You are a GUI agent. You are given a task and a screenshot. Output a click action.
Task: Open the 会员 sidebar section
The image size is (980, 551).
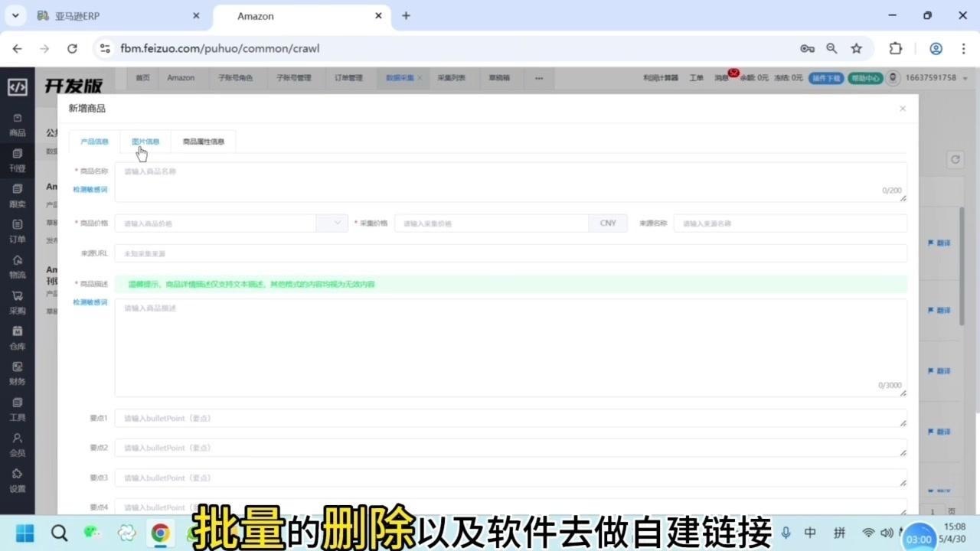pyautogui.click(x=17, y=445)
